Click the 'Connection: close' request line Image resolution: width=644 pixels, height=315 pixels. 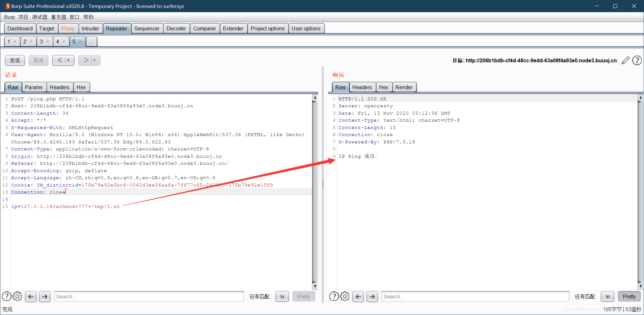pyautogui.click(x=38, y=192)
